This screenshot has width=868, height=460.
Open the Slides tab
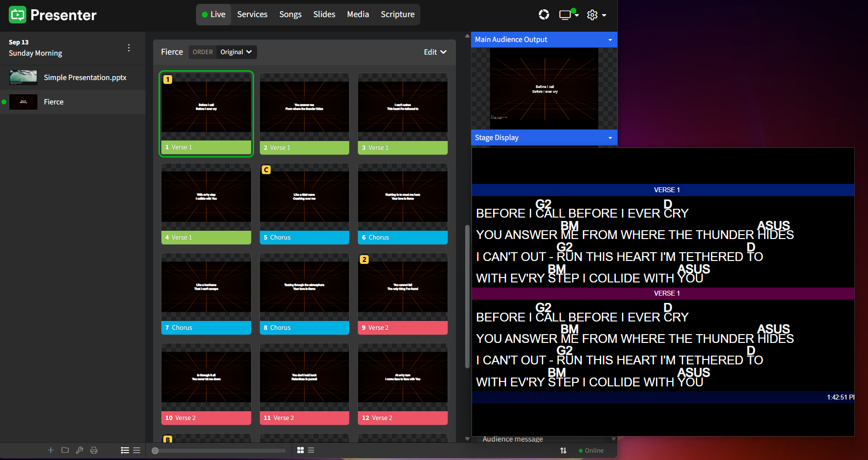(x=324, y=15)
